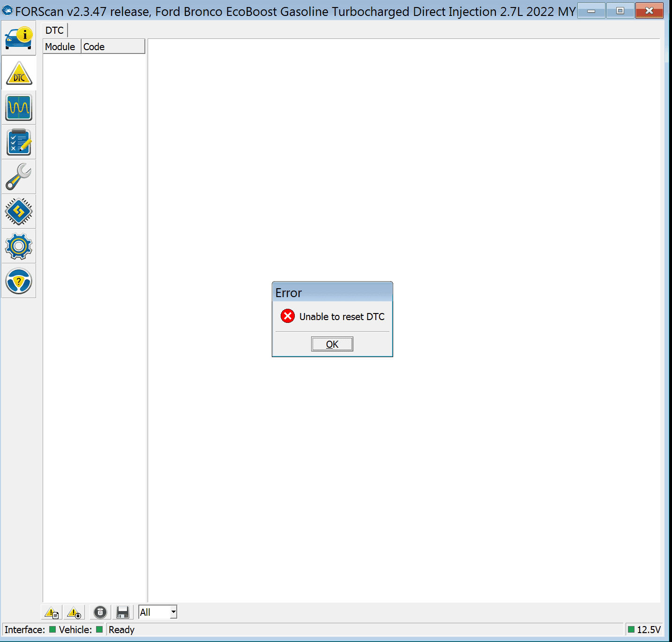This screenshot has height=642, width=672.
Task: Click OK in the Error dialog
Action: 332,344
